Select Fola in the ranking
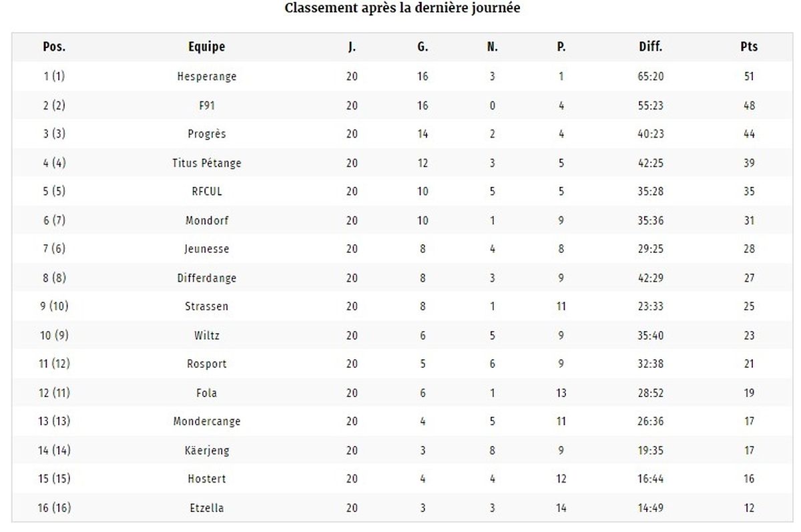Screen dimensions: 801x532 pos(207,393)
